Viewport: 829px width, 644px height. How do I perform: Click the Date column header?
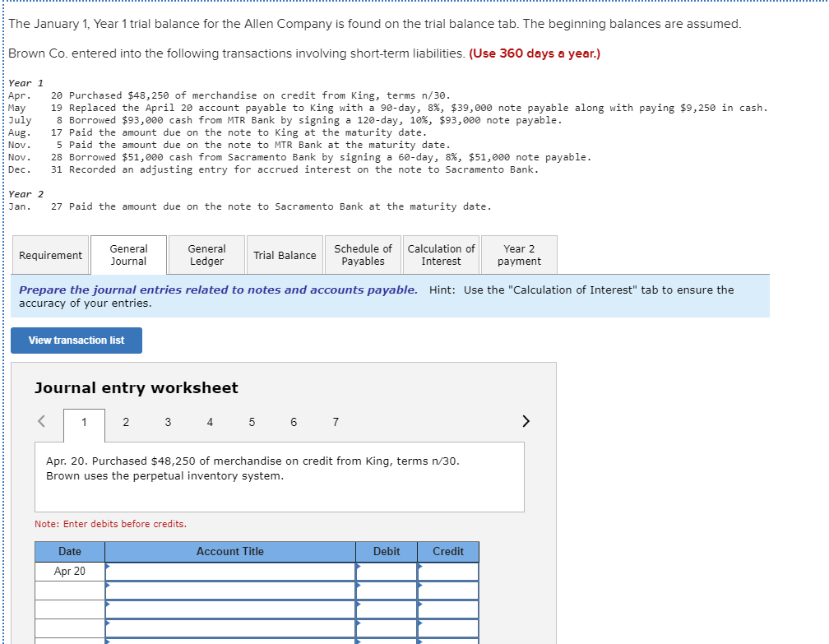pos(70,551)
